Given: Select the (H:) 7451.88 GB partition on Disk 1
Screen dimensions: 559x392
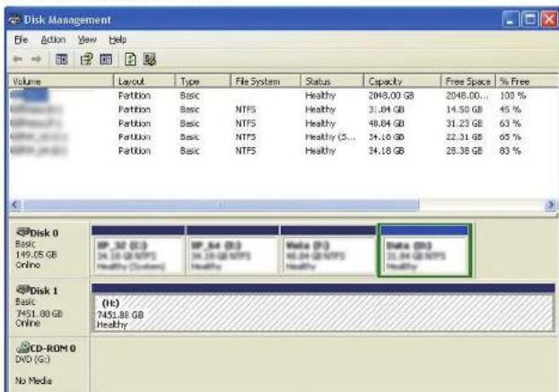Looking at the screenshot, I should (323, 308).
